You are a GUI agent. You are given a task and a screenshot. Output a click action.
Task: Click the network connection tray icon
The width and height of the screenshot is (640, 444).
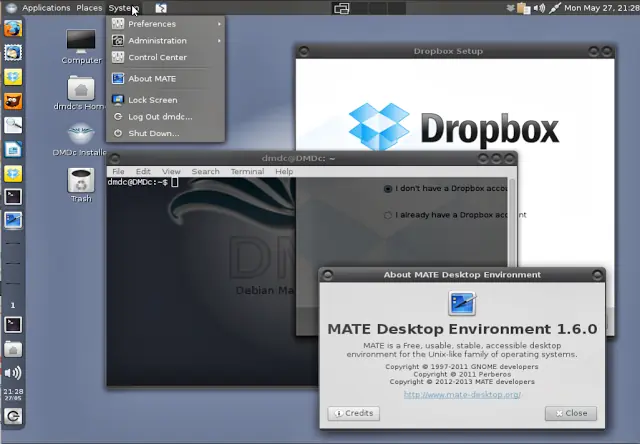click(x=555, y=8)
